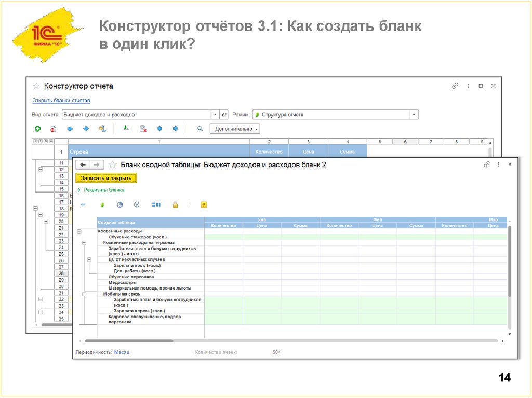The image size is (532, 398).
Task: Click the 3D cube icon
Action: pos(137,205)
